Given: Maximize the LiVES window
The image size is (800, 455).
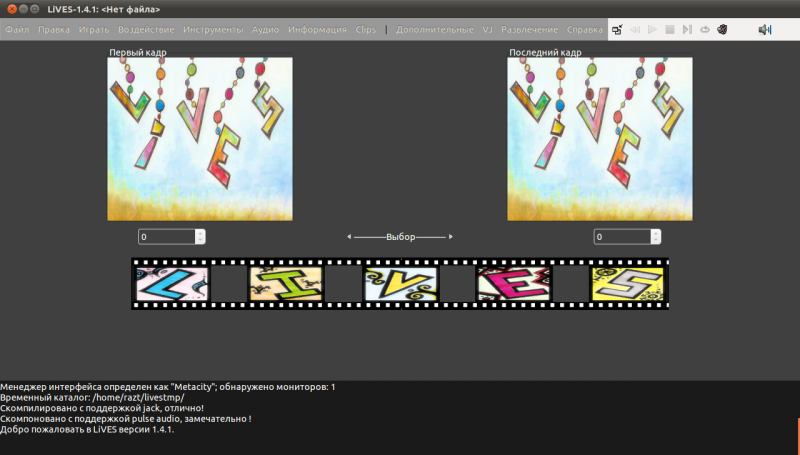Looking at the screenshot, I should click(34, 9).
